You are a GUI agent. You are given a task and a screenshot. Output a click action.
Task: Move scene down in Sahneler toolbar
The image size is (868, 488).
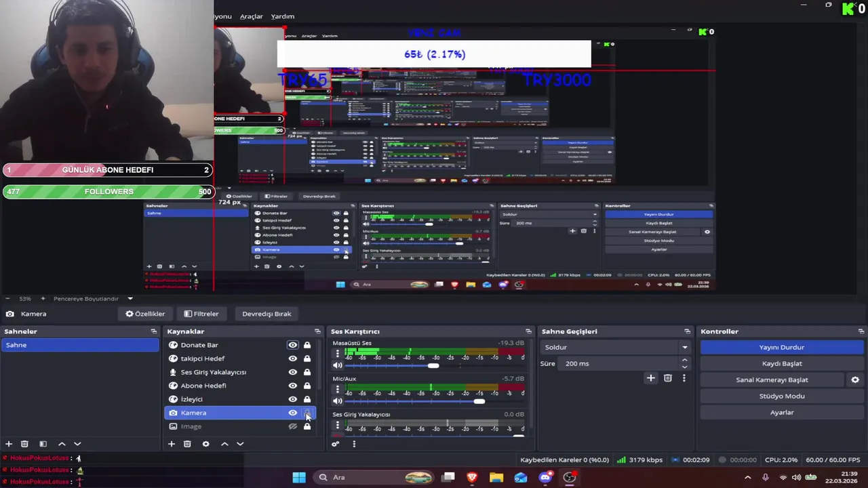[77, 444]
